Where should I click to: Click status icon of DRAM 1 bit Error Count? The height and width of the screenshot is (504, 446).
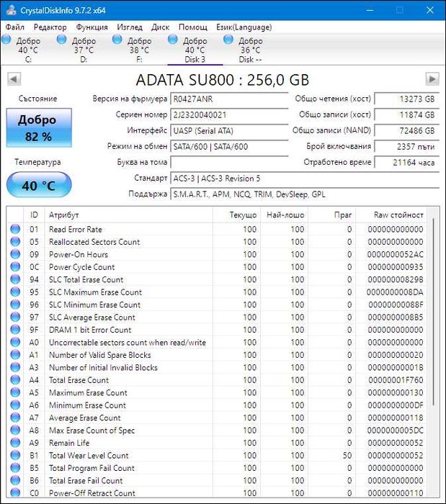(x=15, y=330)
